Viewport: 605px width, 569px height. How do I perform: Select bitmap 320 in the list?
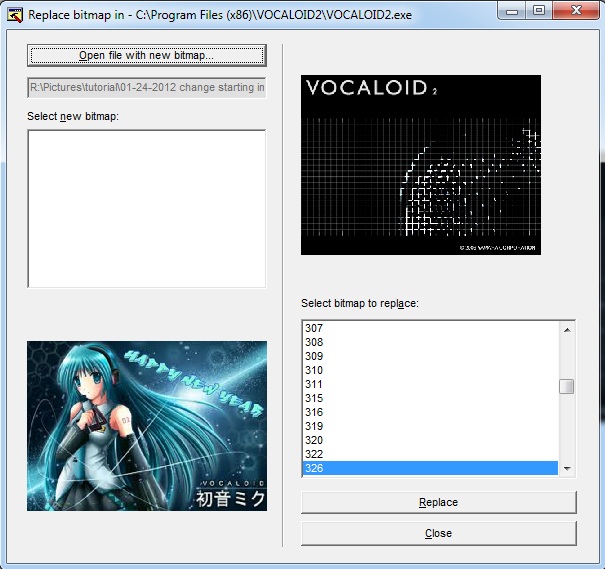[430, 440]
